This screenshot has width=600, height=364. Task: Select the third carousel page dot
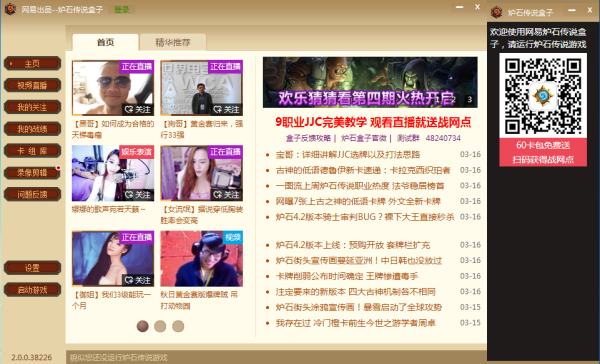tap(178, 326)
